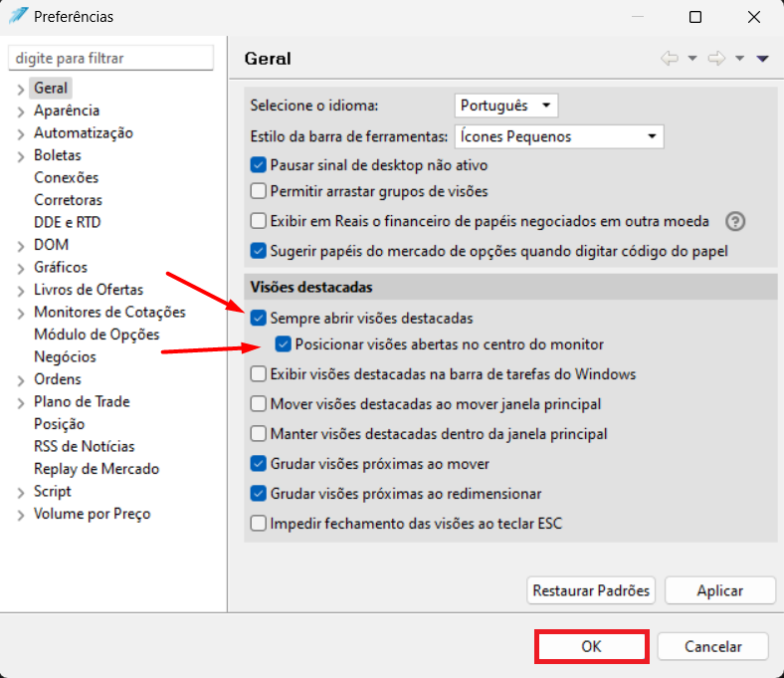Check Exibir em Reais o financeiro option

click(258, 221)
